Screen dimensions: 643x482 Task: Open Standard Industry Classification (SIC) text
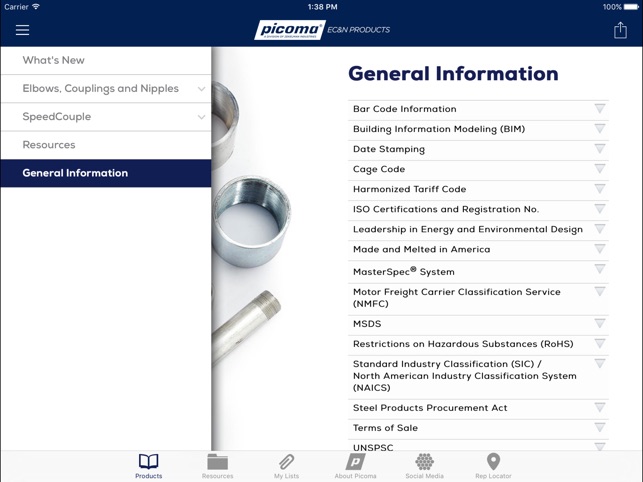click(465, 376)
